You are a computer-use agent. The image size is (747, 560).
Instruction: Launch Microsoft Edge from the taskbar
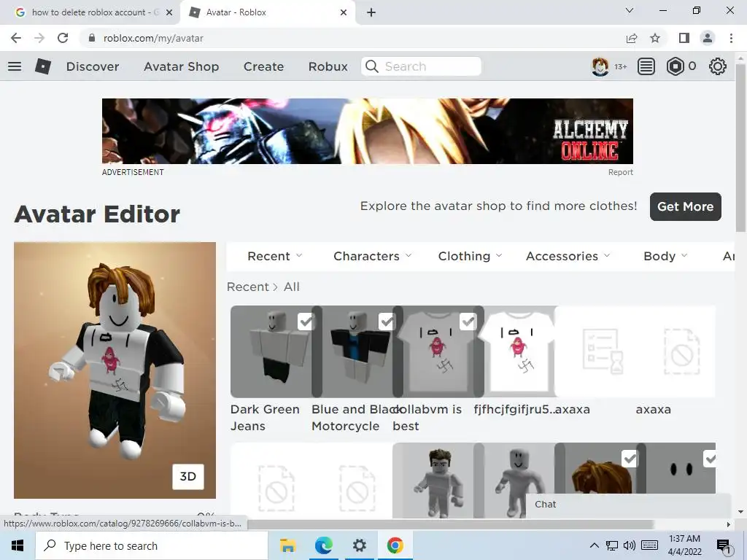click(324, 545)
